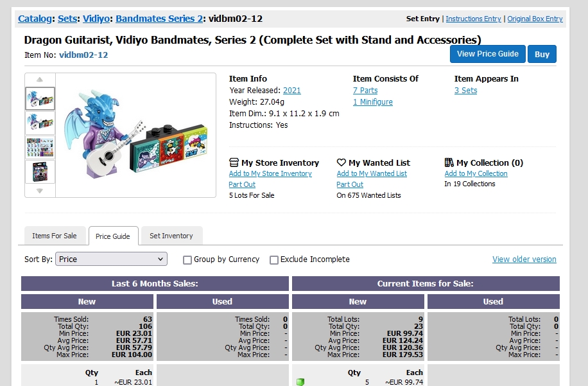Click the books icon beside My Collection
Image resolution: width=588 pixels, height=386 pixels.
(x=449, y=162)
